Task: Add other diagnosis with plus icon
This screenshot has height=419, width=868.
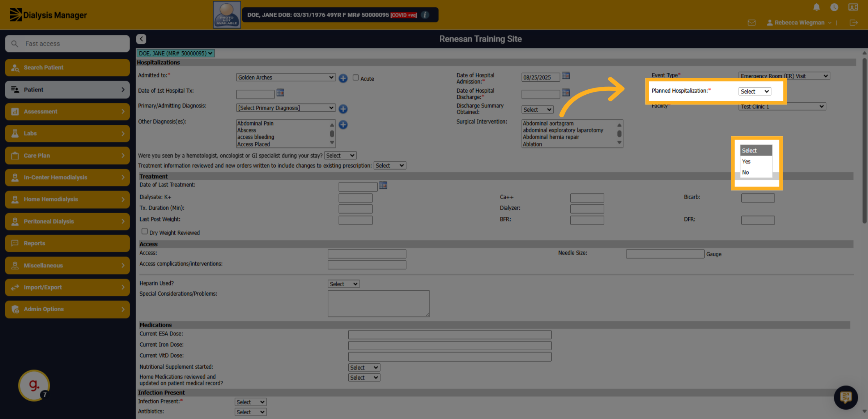Action: pos(343,125)
